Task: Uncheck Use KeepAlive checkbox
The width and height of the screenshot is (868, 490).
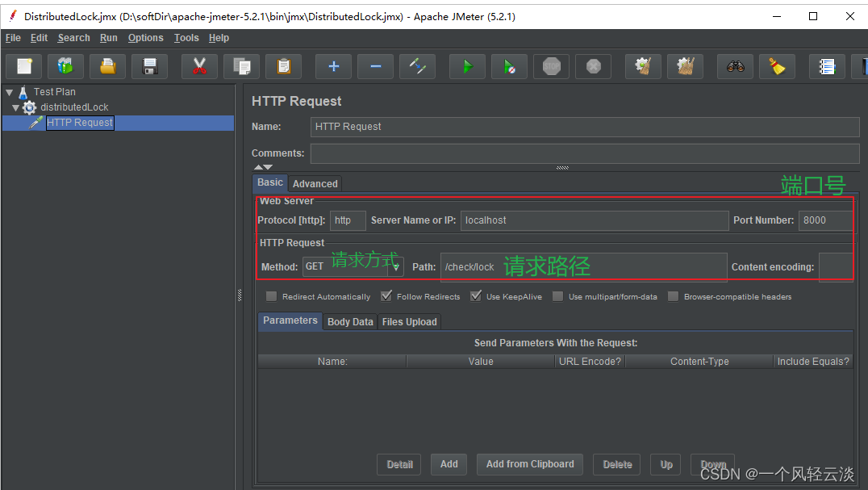Action: pyautogui.click(x=475, y=296)
